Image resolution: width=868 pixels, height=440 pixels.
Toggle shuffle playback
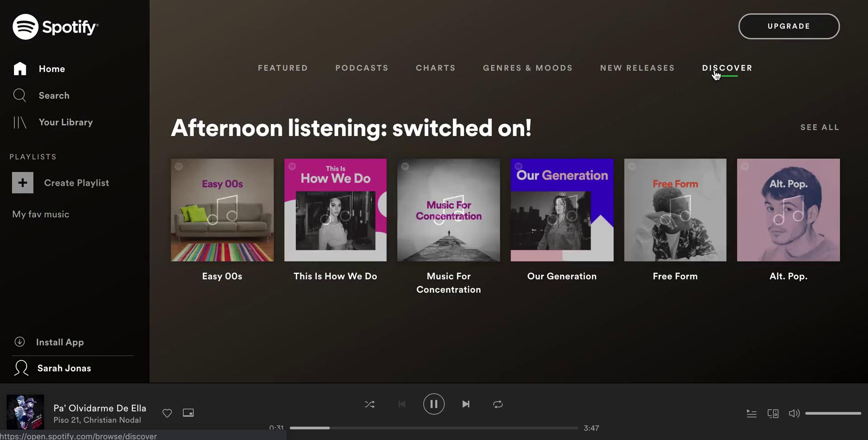[x=370, y=404]
